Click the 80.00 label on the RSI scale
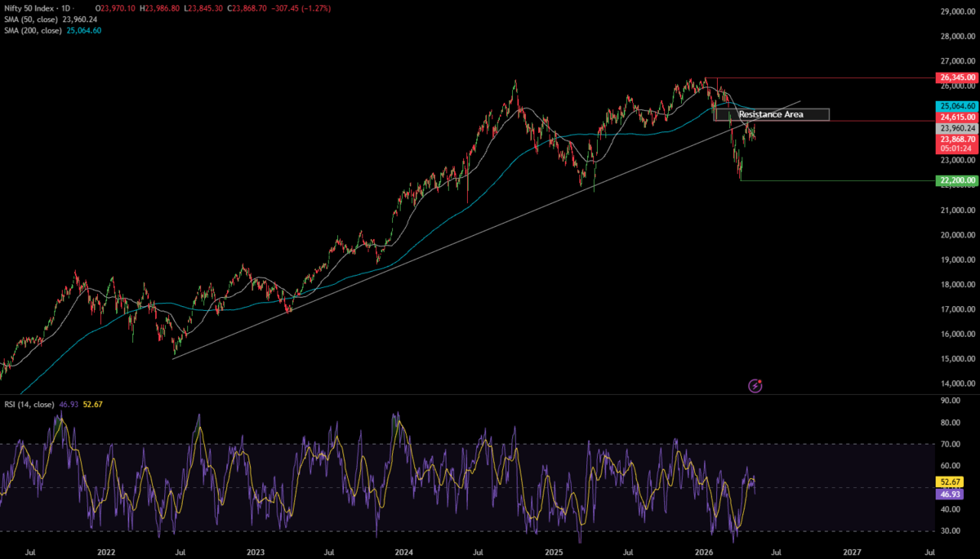Image resolution: width=980 pixels, height=559 pixels. (949, 422)
